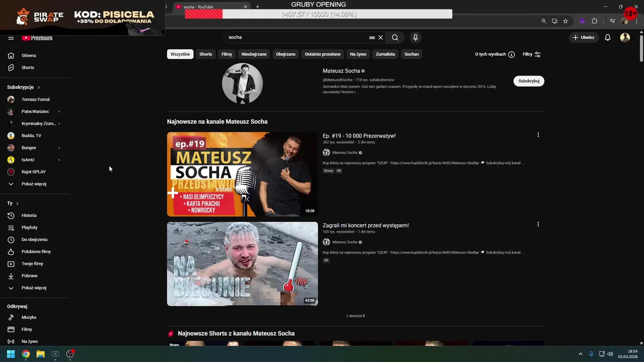
Task: Open the YouTube hamburger guide menu
Action: coord(11,38)
